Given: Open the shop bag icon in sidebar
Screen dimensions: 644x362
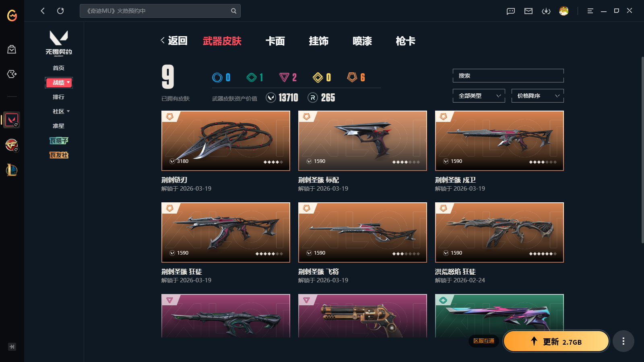Looking at the screenshot, I should 12,49.
